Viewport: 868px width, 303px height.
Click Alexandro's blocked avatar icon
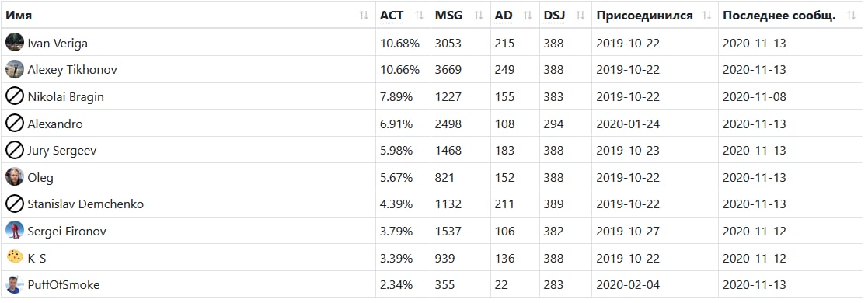pos(15,124)
